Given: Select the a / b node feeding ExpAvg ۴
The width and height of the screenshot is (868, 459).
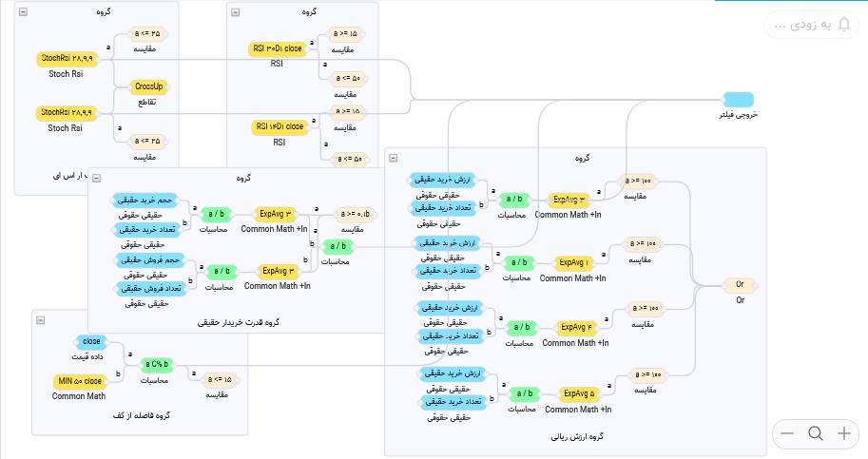Looking at the screenshot, I should pos(522,328).
